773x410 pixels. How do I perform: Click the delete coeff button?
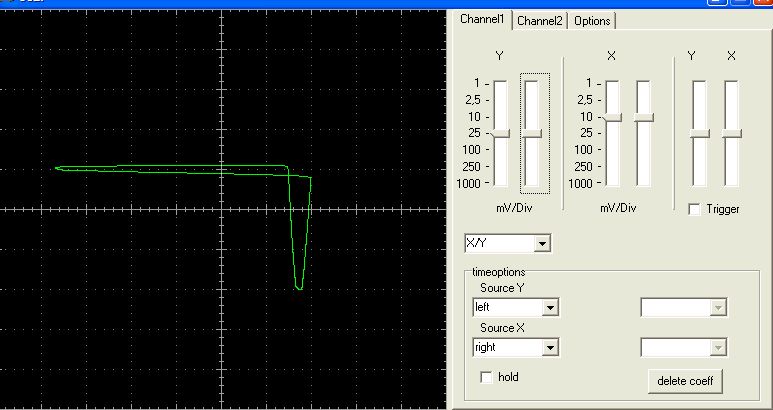pyautogui.click(x=685, y=381)
